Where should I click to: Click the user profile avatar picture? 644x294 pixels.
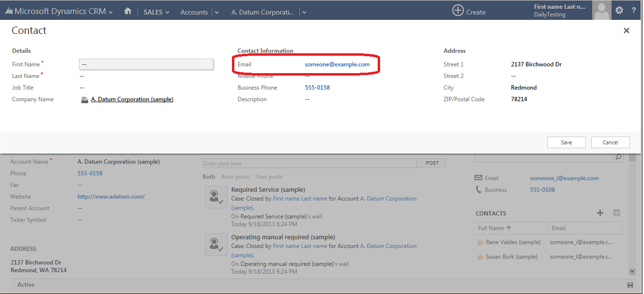601,10
